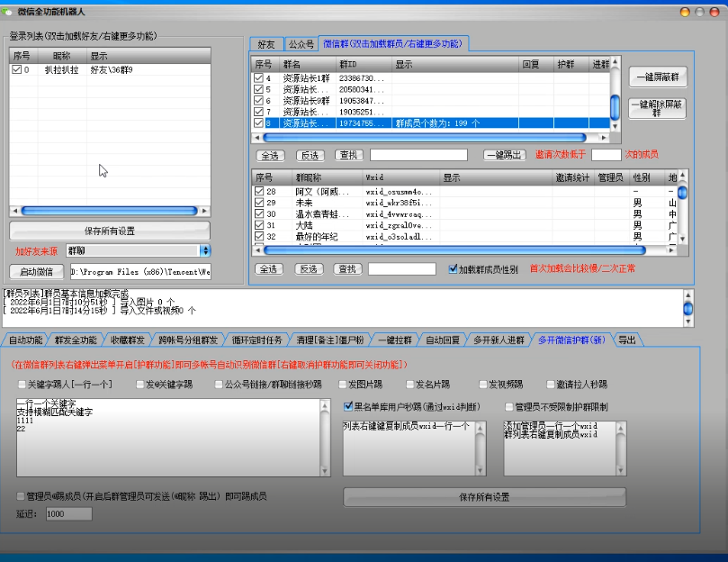Toggle the 加载群成员性别 checkbox
The image size is (728, 562).
454,269
